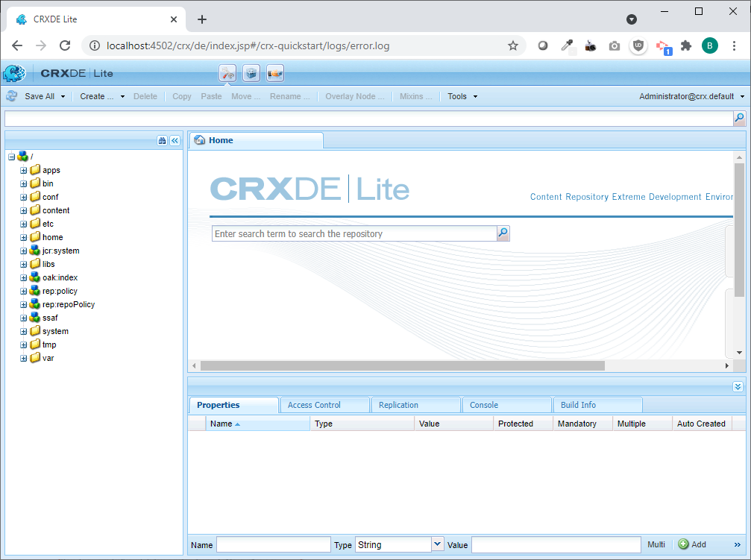Click the refresh icon beside Save All
The width and height of the screenshot is (751, 560).
pos(12,96)
